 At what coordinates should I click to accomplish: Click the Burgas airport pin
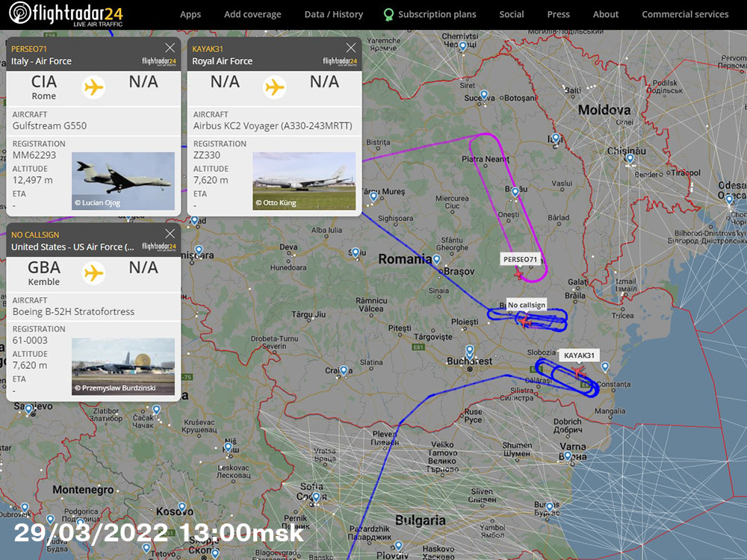point(549,507)
